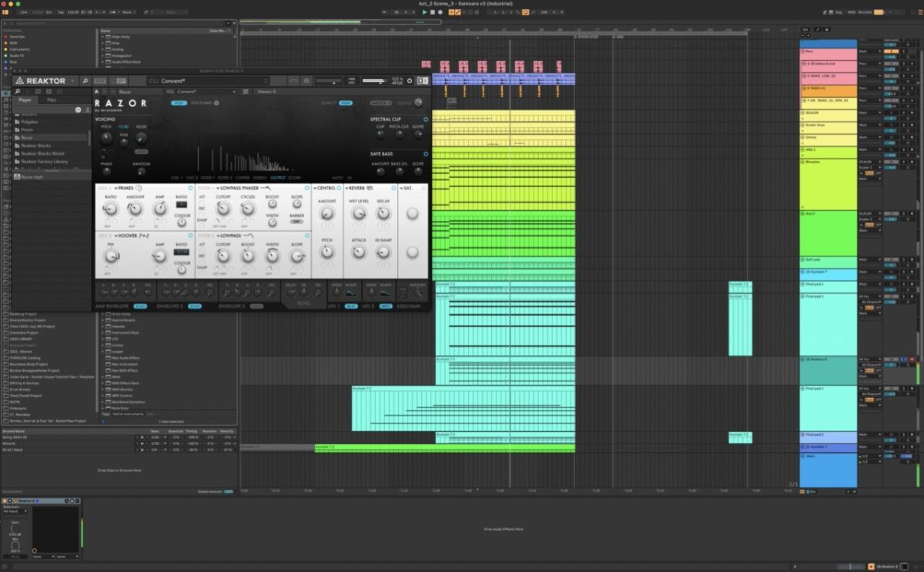Toggle the Safe Bass power button
The width and height of the screenshot is (924, 572).
(x=426, y=153)
